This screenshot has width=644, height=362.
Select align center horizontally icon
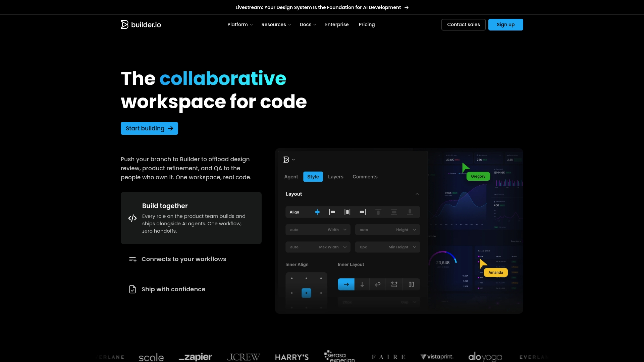[347, 212]
